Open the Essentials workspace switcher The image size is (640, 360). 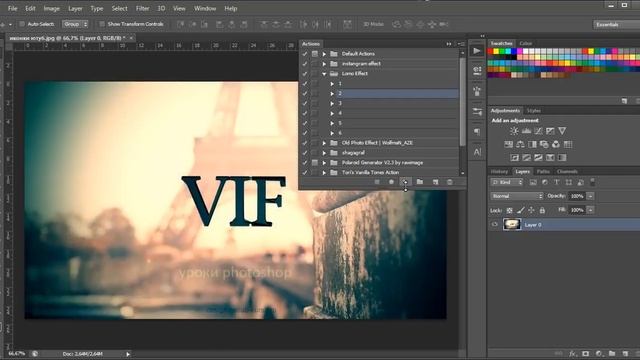(616, 24)
